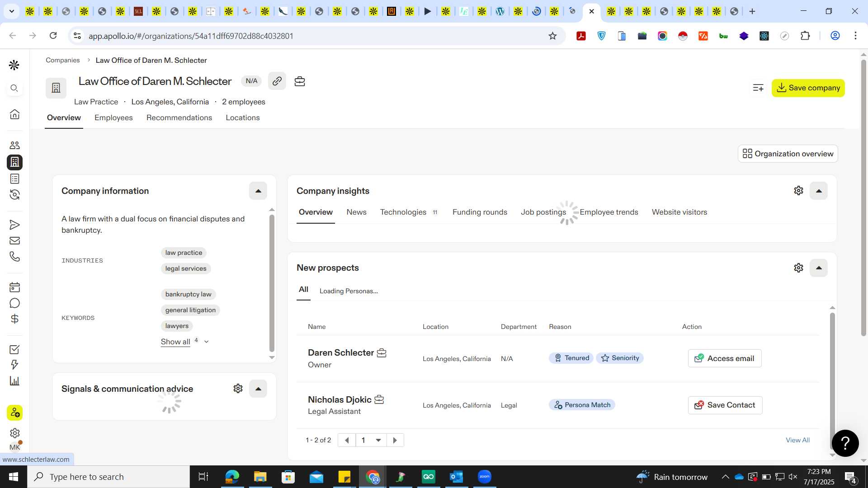
Task: Open Companies building icon in sidebar
Action: pyautogui.click(x=14, y=162)
